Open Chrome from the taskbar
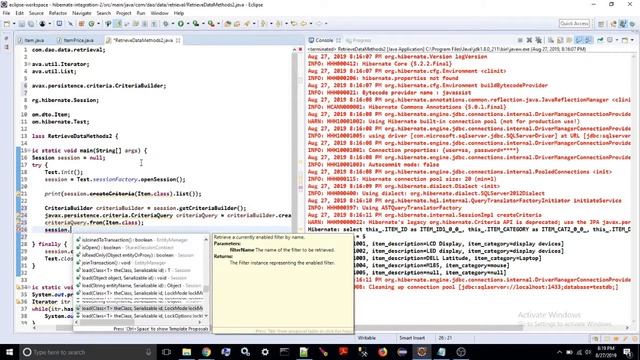The height and width of the screenshot is (360, 640). click(x=206, y=352)
